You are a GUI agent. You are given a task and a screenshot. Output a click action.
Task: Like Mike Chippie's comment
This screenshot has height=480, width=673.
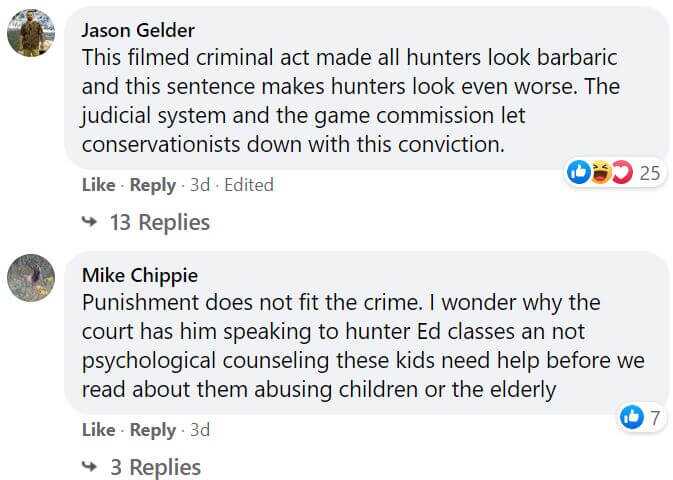(98, 430)
